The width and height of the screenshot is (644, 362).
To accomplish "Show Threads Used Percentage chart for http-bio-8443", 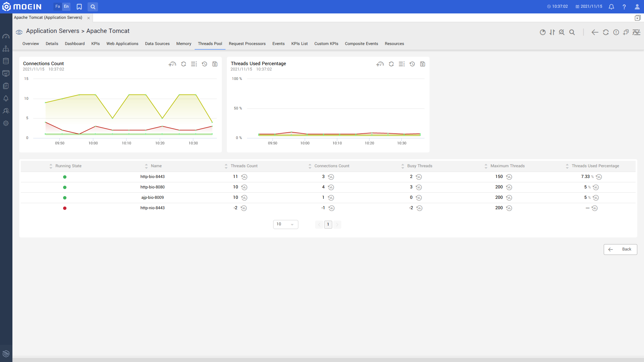I will click(599, 177).
